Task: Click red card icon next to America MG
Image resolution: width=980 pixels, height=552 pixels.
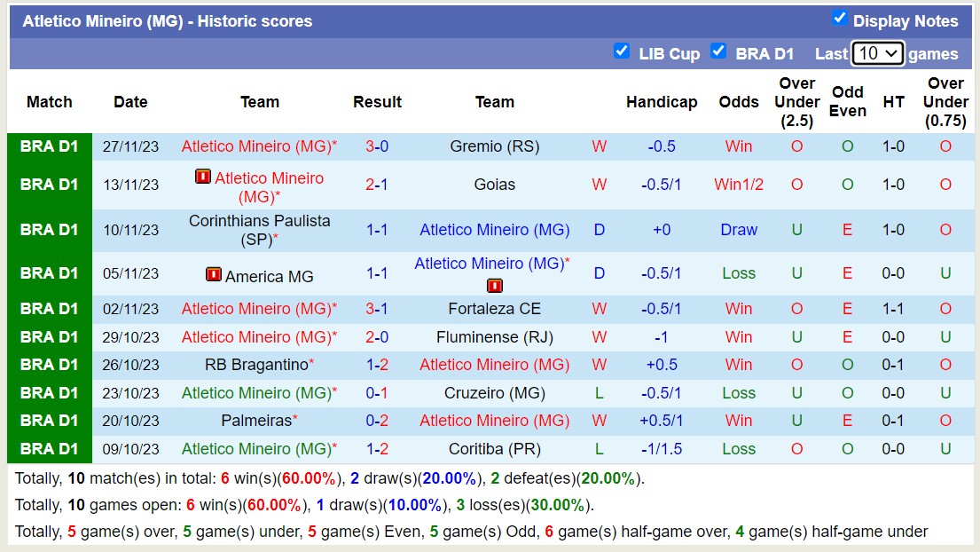Action: pyautogui.click(x=214, y=273)
